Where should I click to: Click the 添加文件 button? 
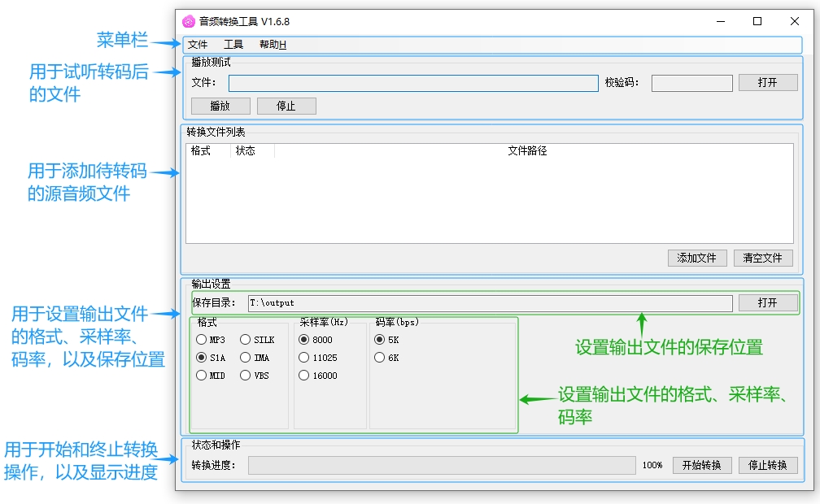697,258
